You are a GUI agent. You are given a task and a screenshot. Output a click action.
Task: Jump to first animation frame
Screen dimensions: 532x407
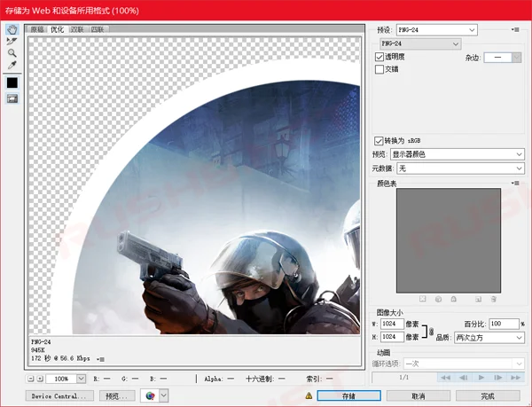pyautogui.click(x=445, y=378)
